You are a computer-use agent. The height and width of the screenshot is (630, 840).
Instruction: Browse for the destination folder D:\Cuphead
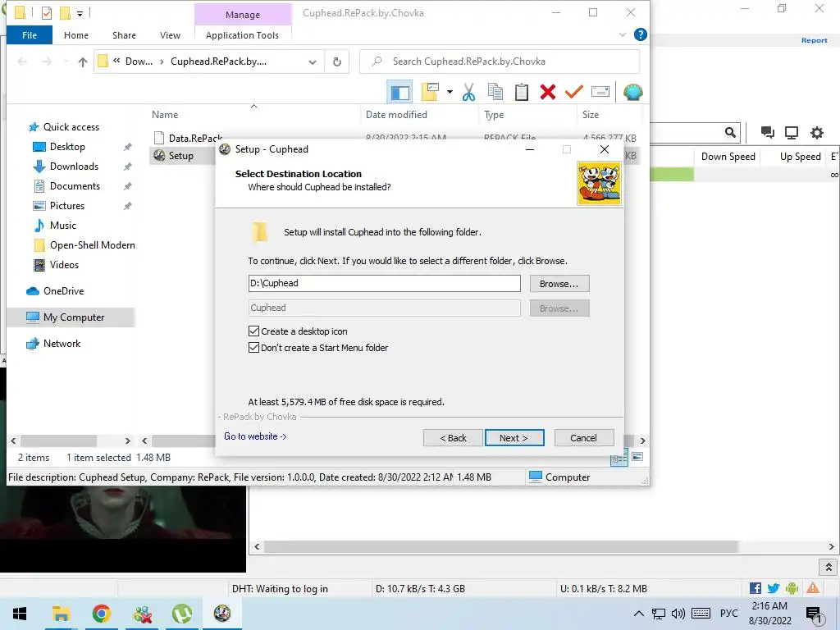(x=559, y=283)
